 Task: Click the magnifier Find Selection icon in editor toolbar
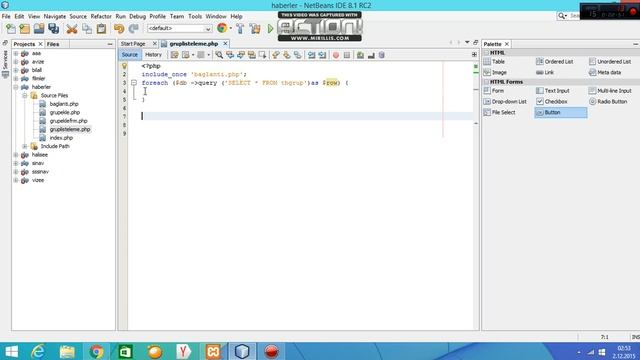(x=219, y=55)
